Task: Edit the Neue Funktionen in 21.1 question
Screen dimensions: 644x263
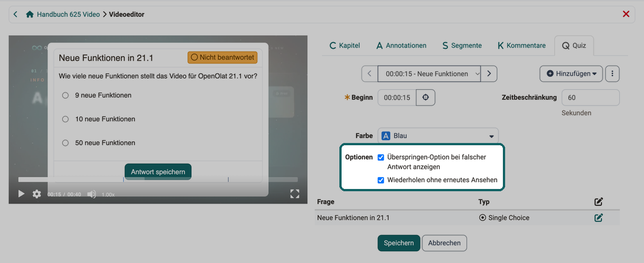Action: (x=599, y=218)
